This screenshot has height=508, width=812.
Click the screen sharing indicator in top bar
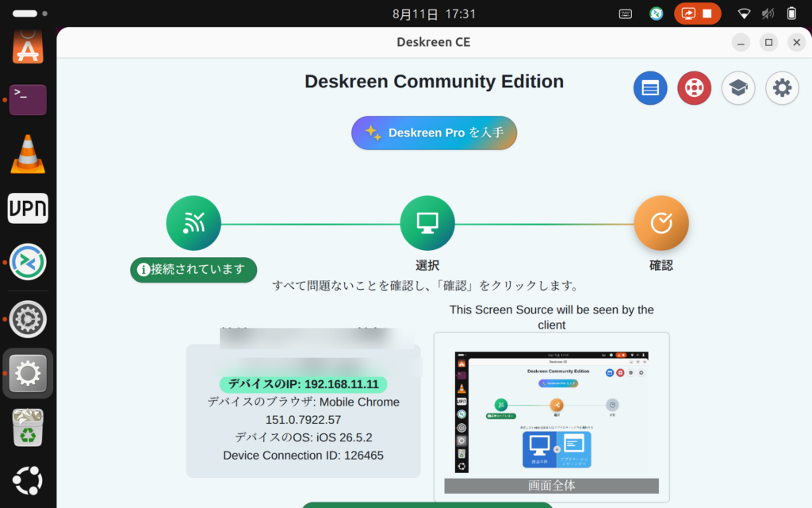(x=688, y=14)
